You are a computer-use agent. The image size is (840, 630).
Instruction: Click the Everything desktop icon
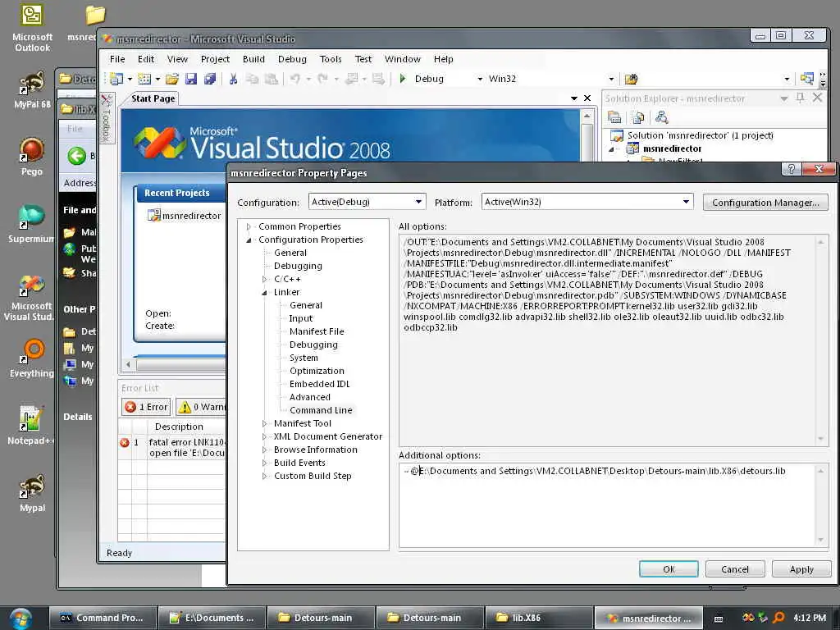[32, 358]
